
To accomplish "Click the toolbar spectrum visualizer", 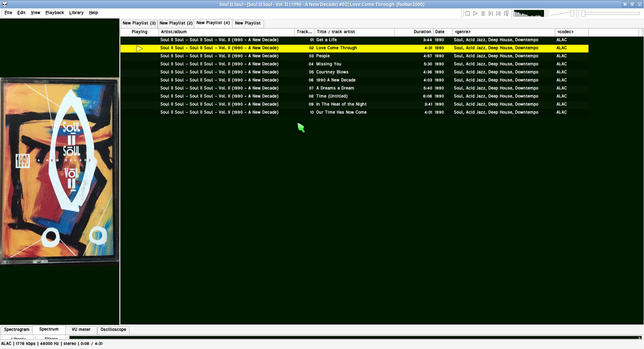I will click(529, 14).
